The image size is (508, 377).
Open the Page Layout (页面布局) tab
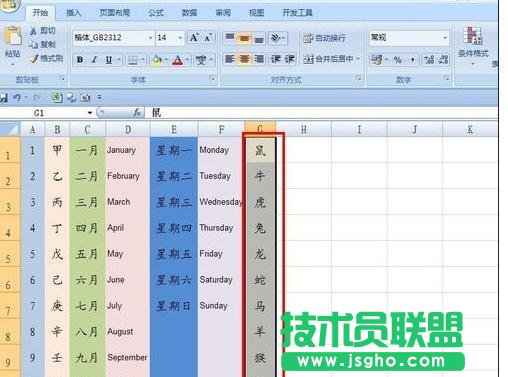point(115,13)
